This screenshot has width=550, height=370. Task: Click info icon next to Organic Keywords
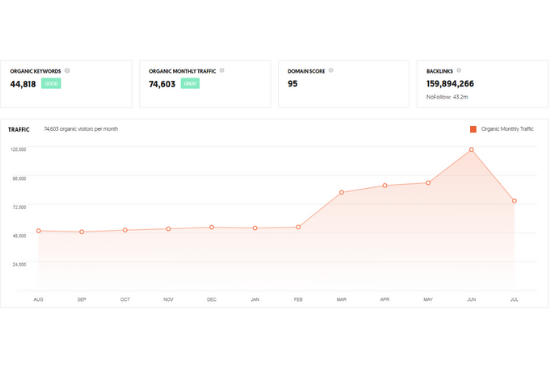67,71
